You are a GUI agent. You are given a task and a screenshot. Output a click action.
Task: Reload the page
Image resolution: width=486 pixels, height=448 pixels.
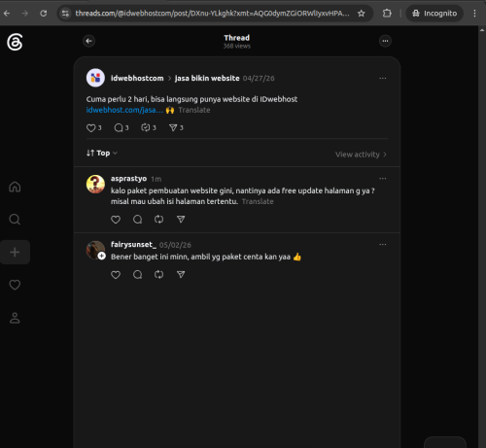(x=44, y=14)
